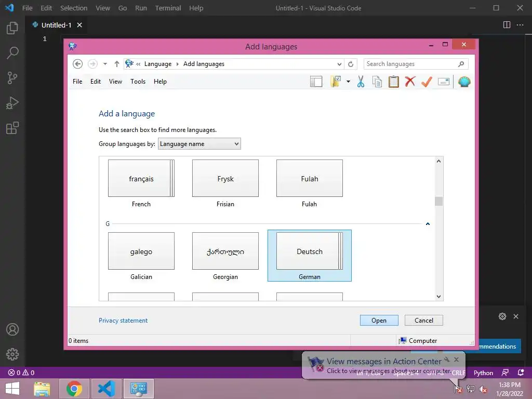This screenshot has width=532, height=399.
Task: Click the Control Panel taskbar icon
Action: coord(138,389)
